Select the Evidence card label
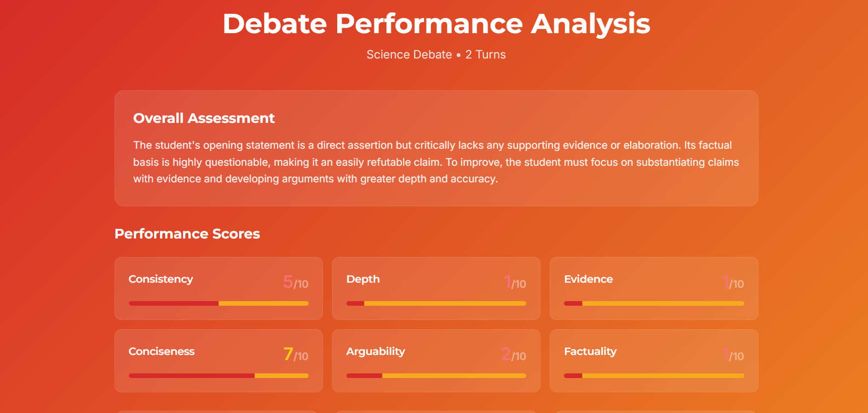Viewport: 868px width, 413px height. click(588, 279)
